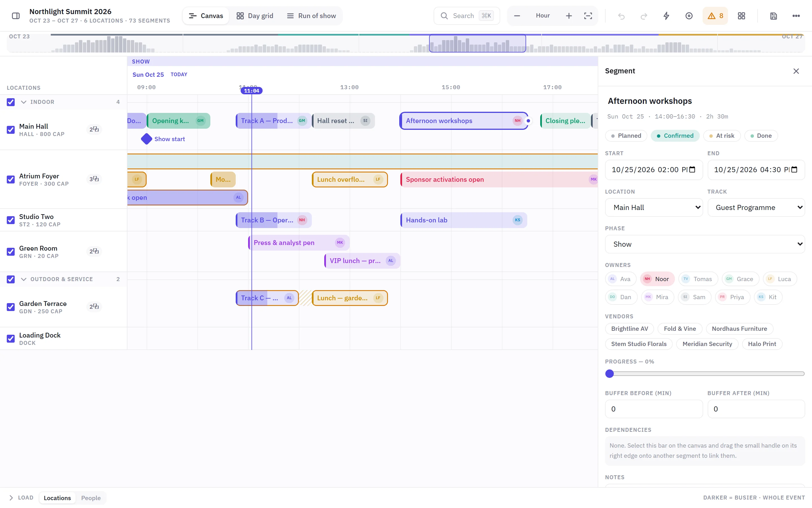Image resolution: width=812 pixels, height=508 pixels.
Task: Open the warnings indicator showing 8
Action: click(x=715, y=16)
